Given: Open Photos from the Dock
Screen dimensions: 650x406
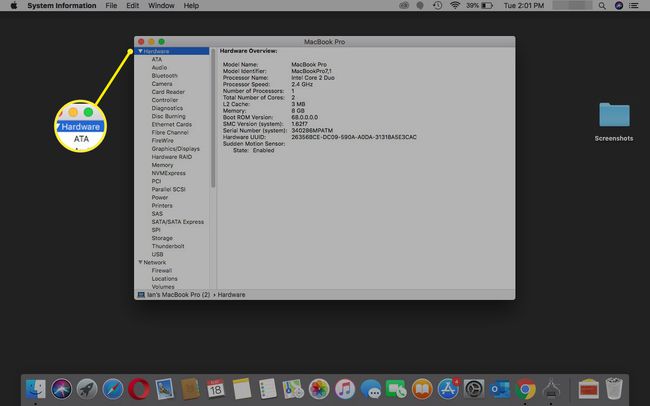Looking at the screenshot, I should tap(319, 389).
